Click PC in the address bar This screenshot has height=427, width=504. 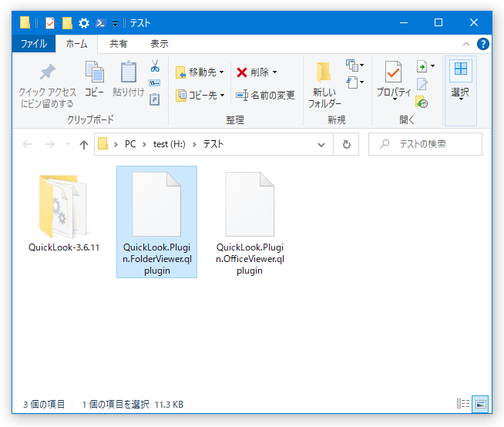(130, 144)
